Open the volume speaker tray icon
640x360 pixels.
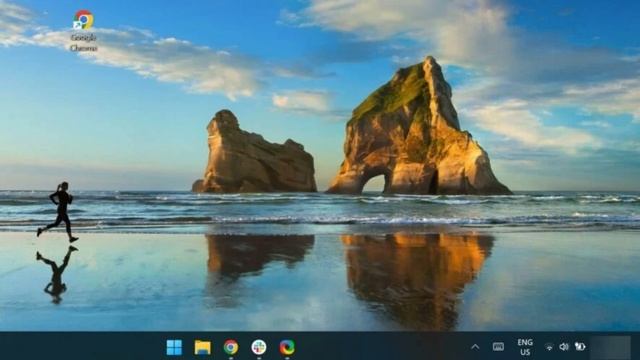[x=564, y=347]
